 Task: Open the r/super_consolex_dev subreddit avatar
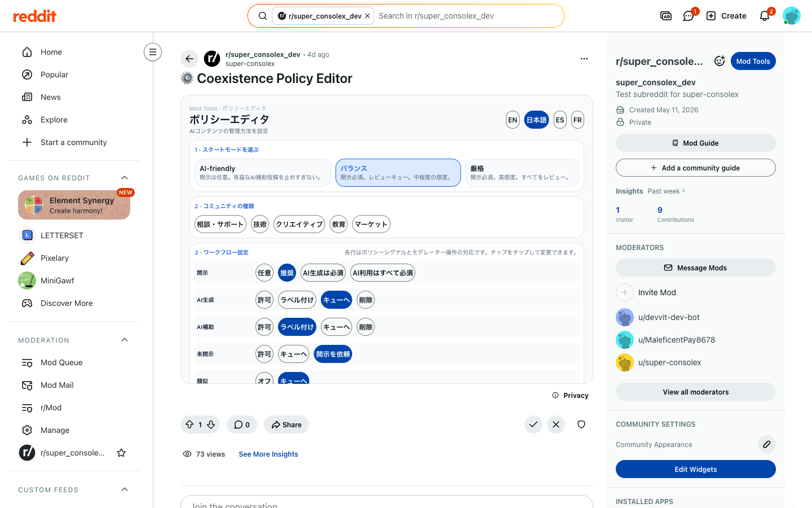(x=212, y=59)
